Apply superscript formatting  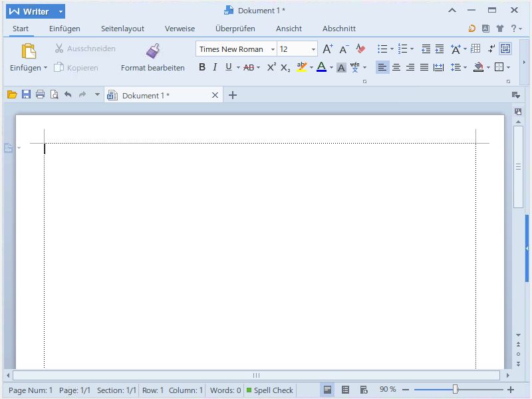(x=270, y=67)
